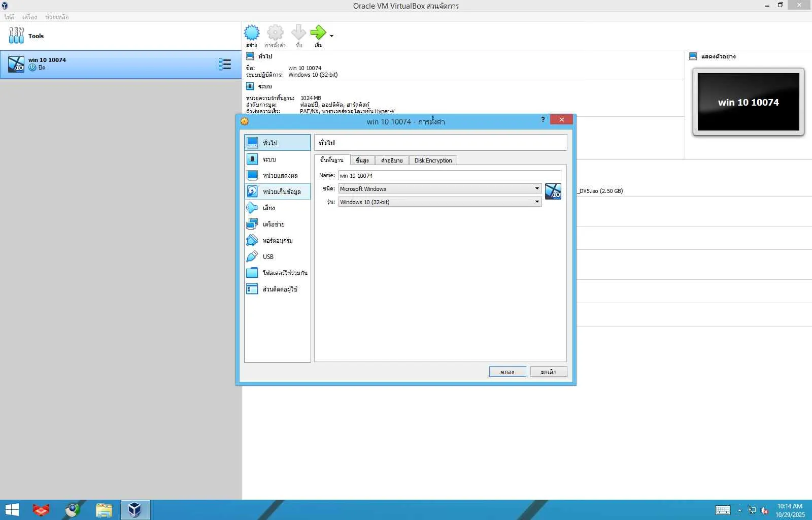Open the list menu icon on the win 10 10074 machine row
The width and height of the screenshot is (812, 520).
coord(224,64)
